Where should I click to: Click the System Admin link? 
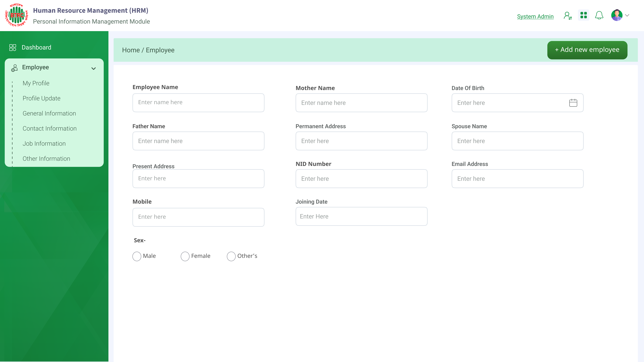[535, 16]
